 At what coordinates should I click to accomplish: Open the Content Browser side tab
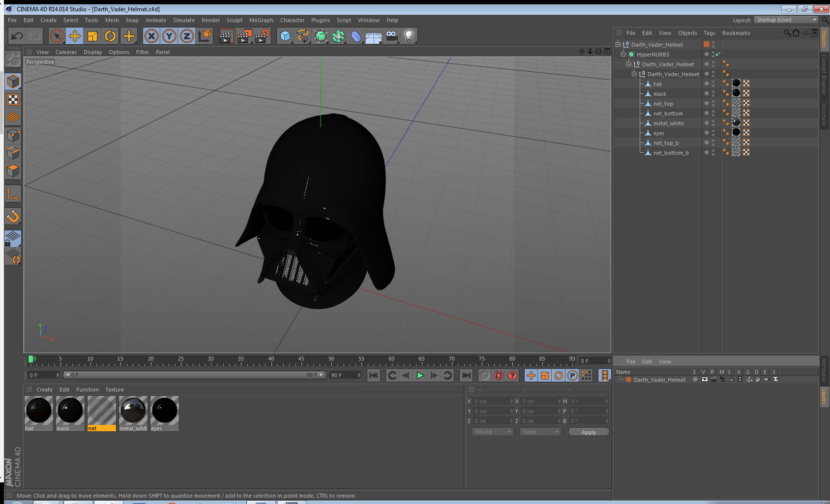824,75
